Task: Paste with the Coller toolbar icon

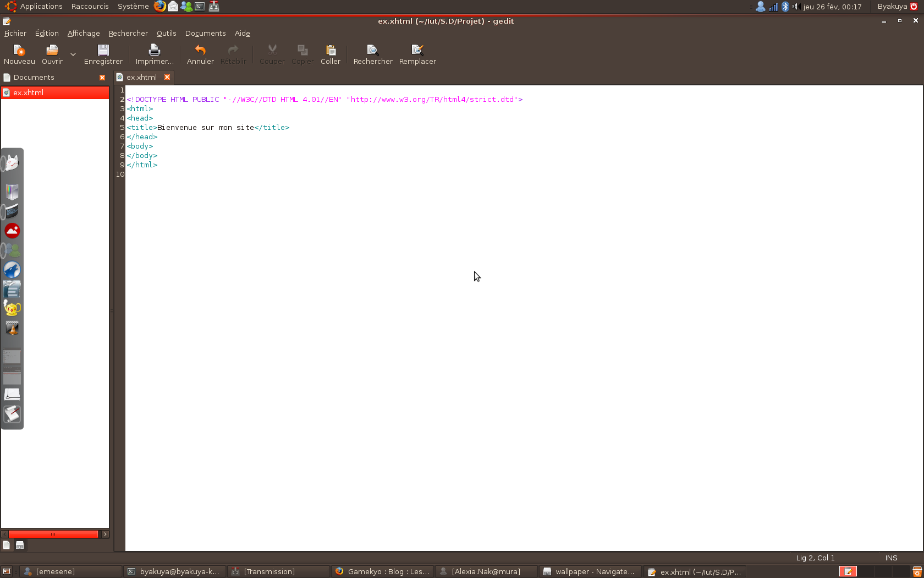Action: (331, 50)
